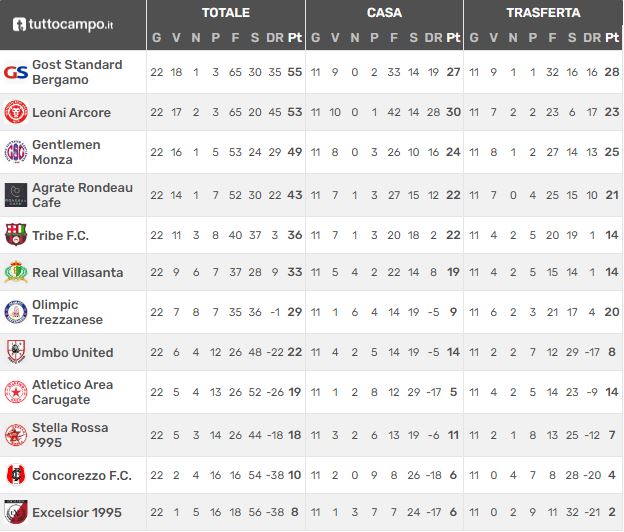Select the Excelsior 1995 team crest

tap(16, 512)
